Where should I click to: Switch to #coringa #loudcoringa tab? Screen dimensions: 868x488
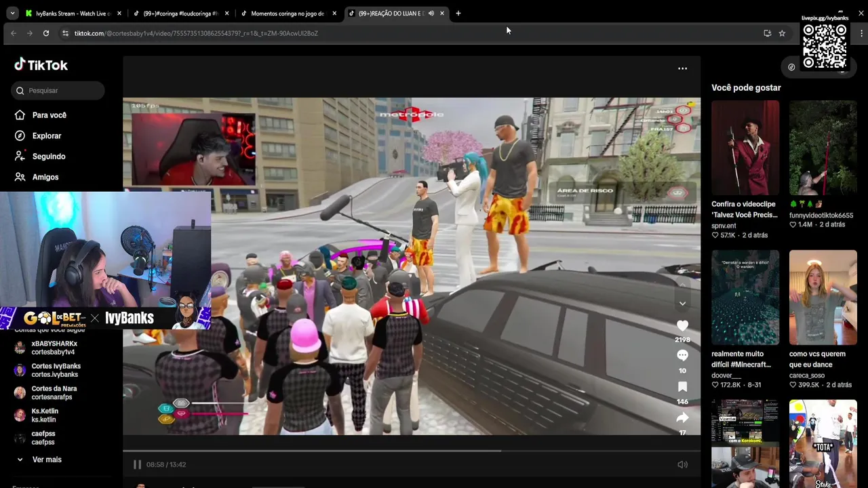(x=180, y=14)
